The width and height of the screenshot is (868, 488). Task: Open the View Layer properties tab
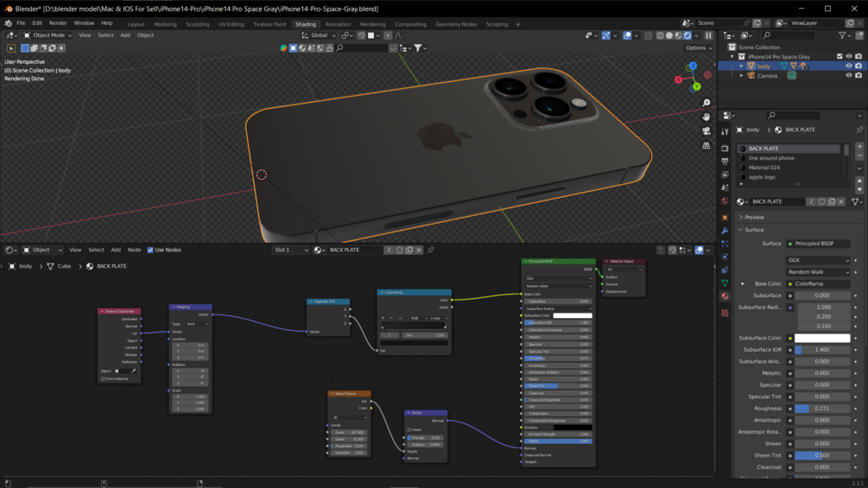725,174
